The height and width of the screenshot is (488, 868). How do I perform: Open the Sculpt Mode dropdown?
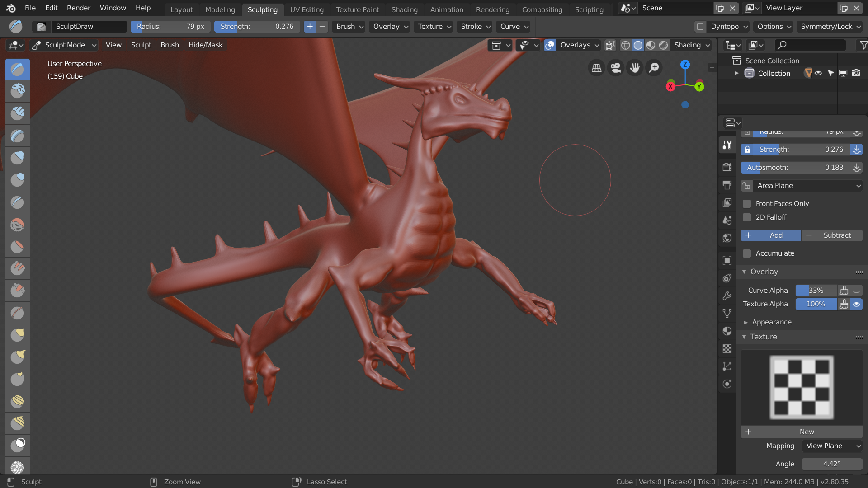pos(64,45)
